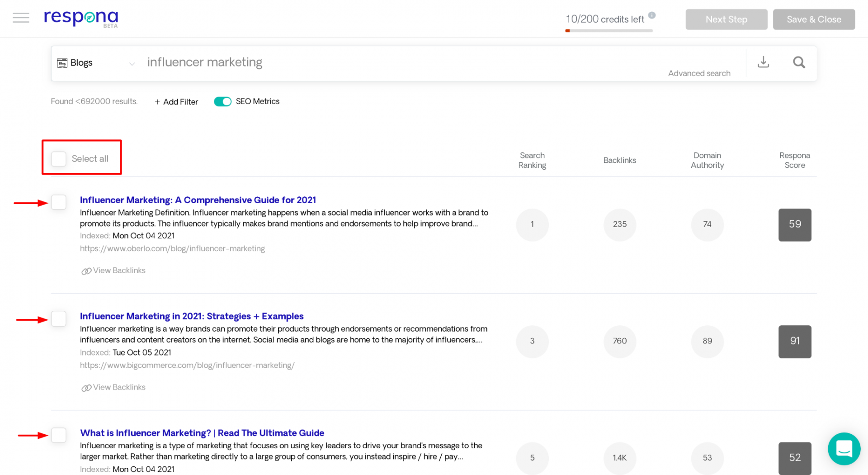Click the credits usage progress bar
Viewport: 868px width, 475px height.
609,31
